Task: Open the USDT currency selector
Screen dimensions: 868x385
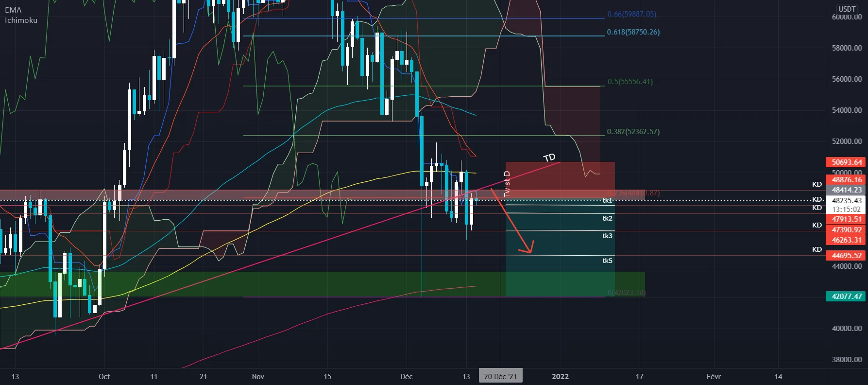Action: coord(847,9)
